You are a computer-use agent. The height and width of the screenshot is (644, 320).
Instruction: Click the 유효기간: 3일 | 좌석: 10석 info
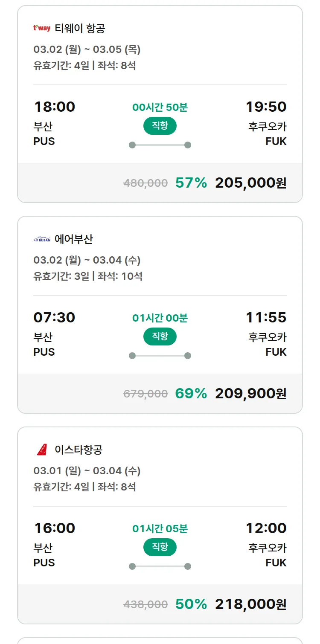pos(88,276)
